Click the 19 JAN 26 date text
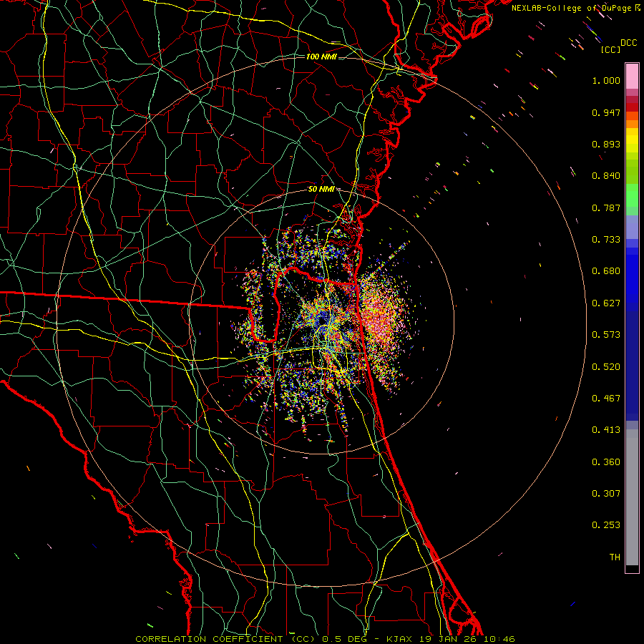 (x=448, y=639)
